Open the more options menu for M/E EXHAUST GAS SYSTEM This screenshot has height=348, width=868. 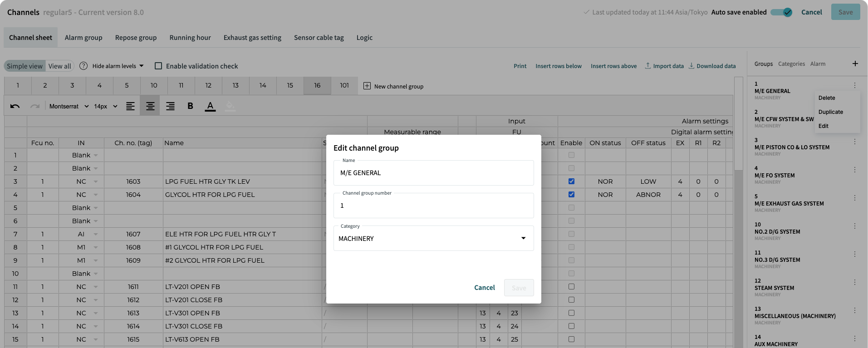pyautogui.click(x=855, y=198)
